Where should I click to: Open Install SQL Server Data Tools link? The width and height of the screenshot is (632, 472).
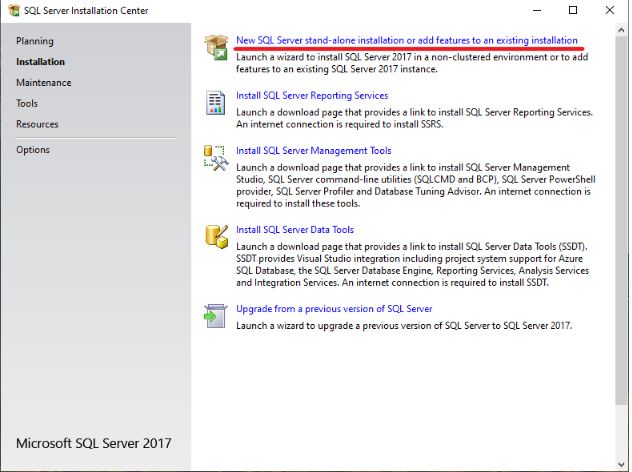coord(295,230)
